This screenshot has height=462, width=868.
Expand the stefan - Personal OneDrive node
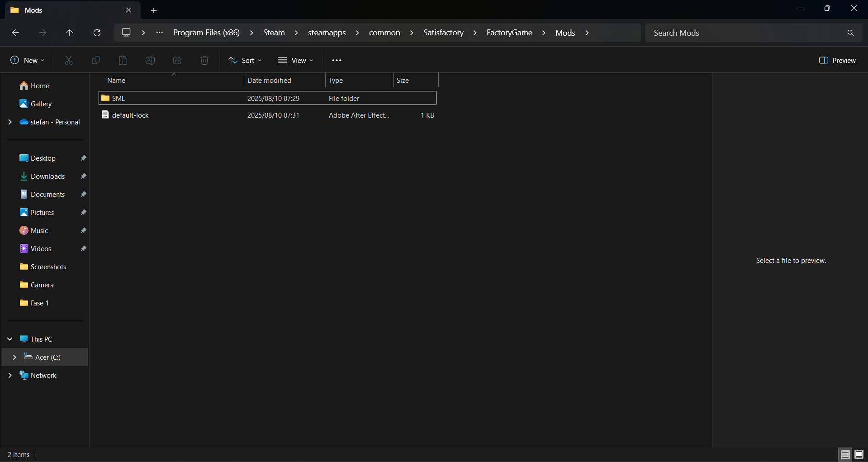pyautogui.click(x=10, y=122)
